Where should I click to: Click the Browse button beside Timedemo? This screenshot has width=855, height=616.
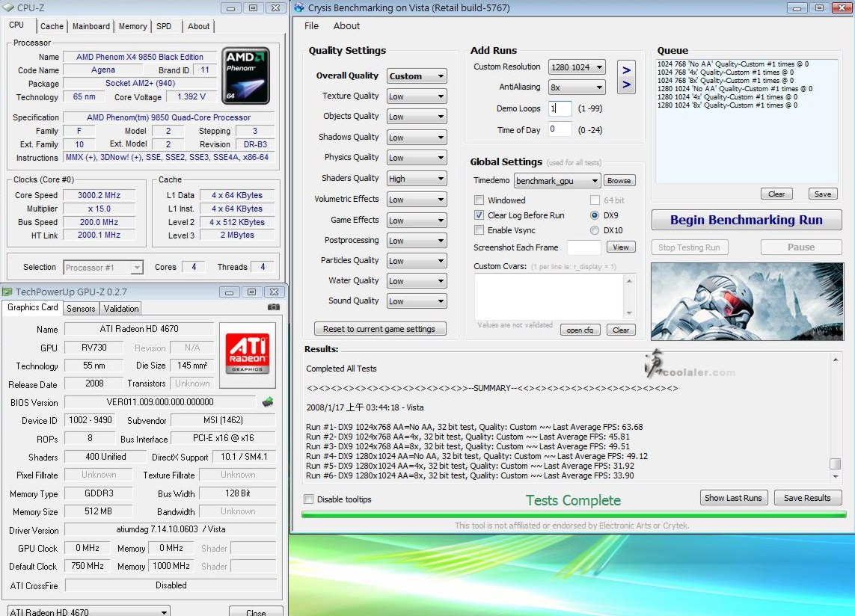619,180
